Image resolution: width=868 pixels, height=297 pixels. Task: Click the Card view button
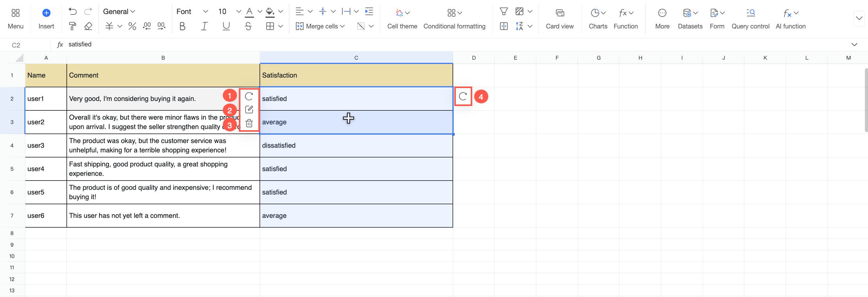point(560,19)
